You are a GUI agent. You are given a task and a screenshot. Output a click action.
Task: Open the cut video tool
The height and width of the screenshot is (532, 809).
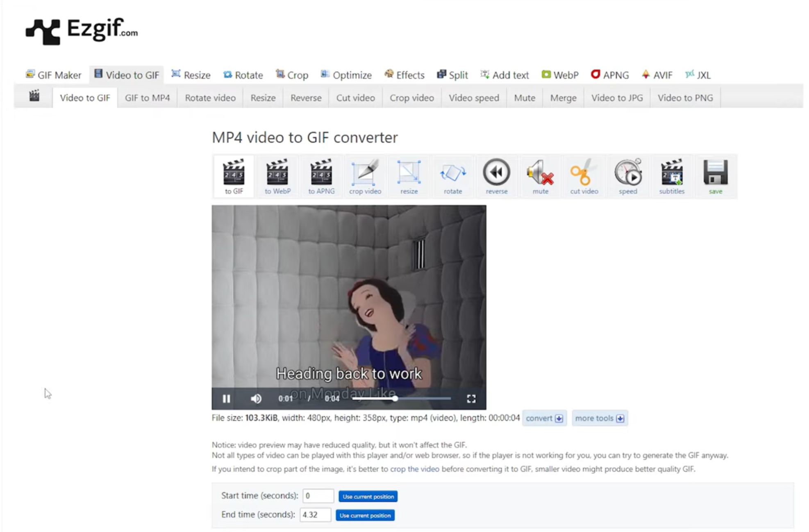pos(584,175)
